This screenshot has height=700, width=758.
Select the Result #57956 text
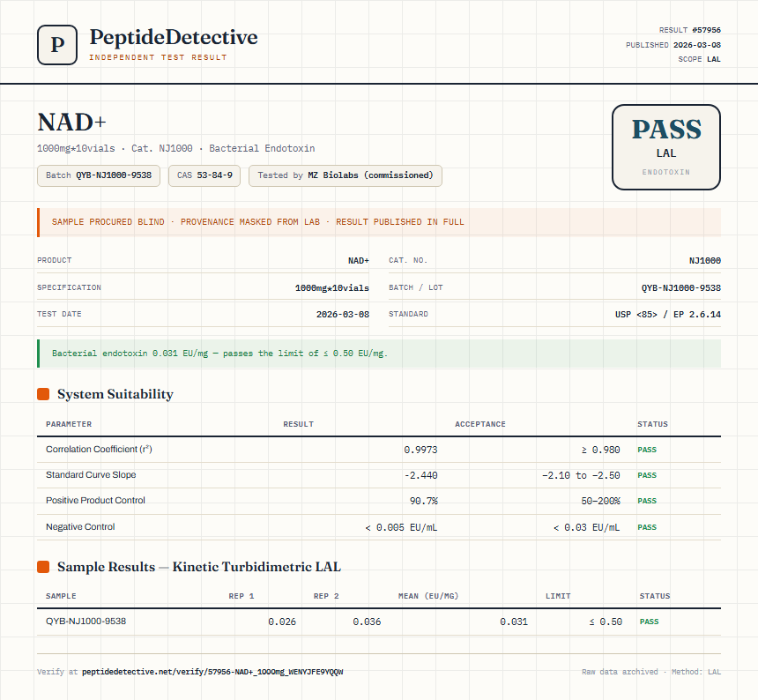690,30
